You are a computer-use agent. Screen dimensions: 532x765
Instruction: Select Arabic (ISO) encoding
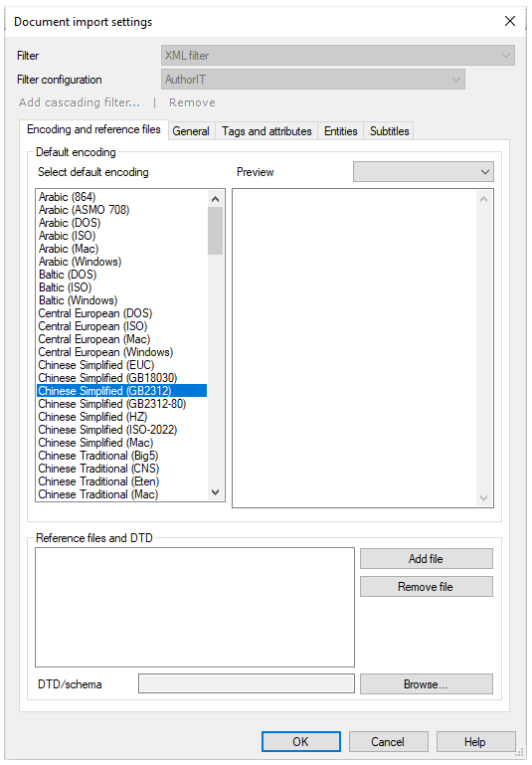(122, 236)
